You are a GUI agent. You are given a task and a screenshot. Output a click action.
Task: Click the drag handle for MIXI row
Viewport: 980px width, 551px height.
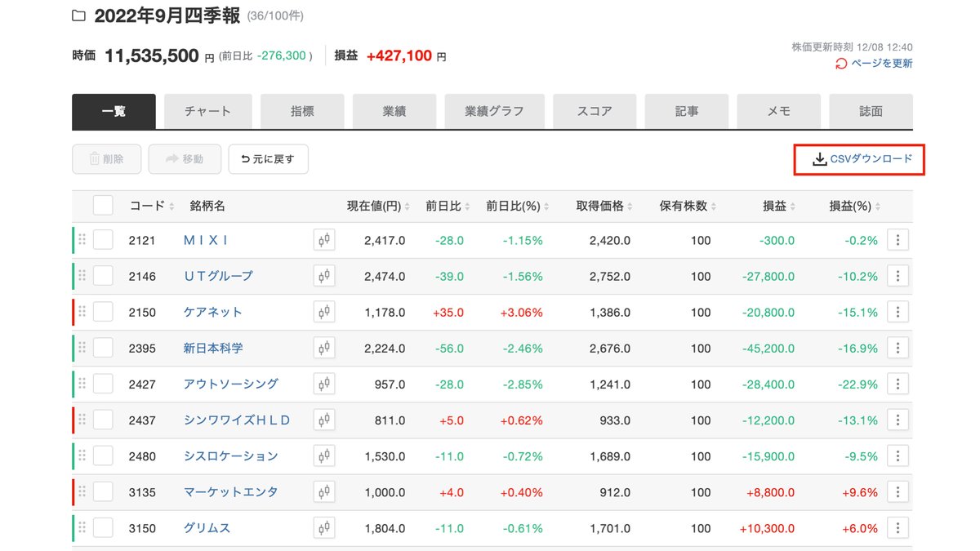click(x=82, y=240)
